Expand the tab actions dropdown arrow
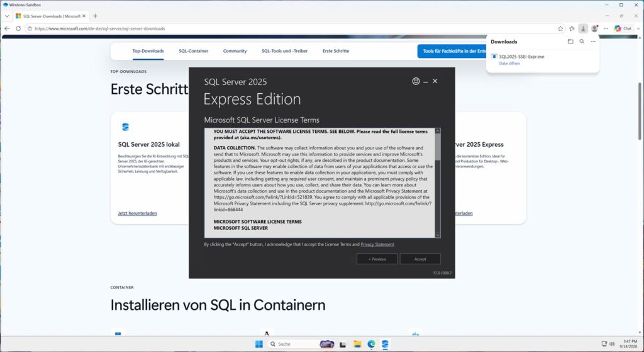Viewport: 644px width, 352px height. 7,16
